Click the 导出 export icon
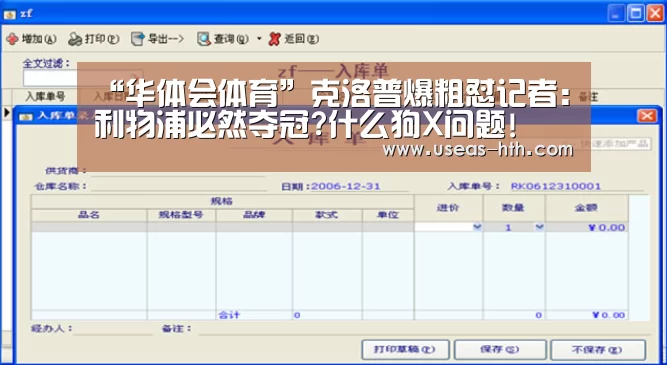Image resolution: width=667 pixels, height=365 pixels. [x=138, y=39]
